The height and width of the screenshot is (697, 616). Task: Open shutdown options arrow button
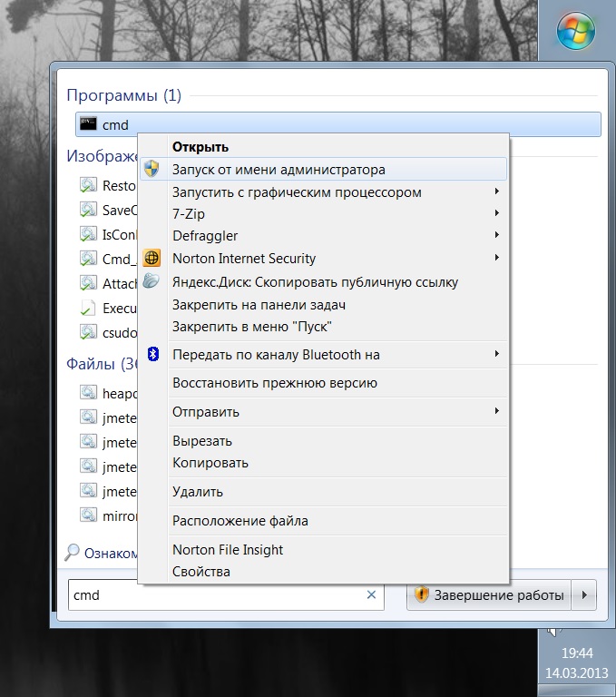(x=584, y=594)
